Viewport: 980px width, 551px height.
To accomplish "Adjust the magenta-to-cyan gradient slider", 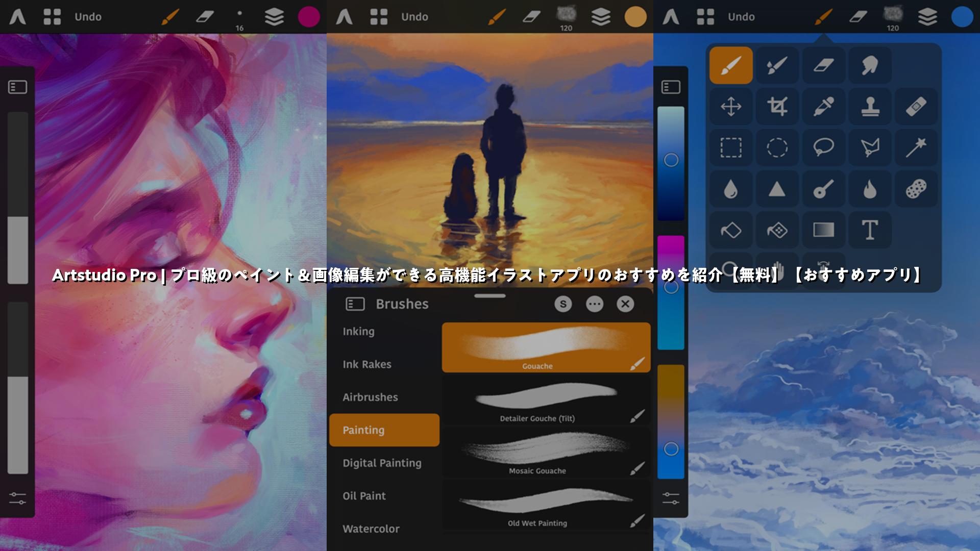I will coord(671,293).
